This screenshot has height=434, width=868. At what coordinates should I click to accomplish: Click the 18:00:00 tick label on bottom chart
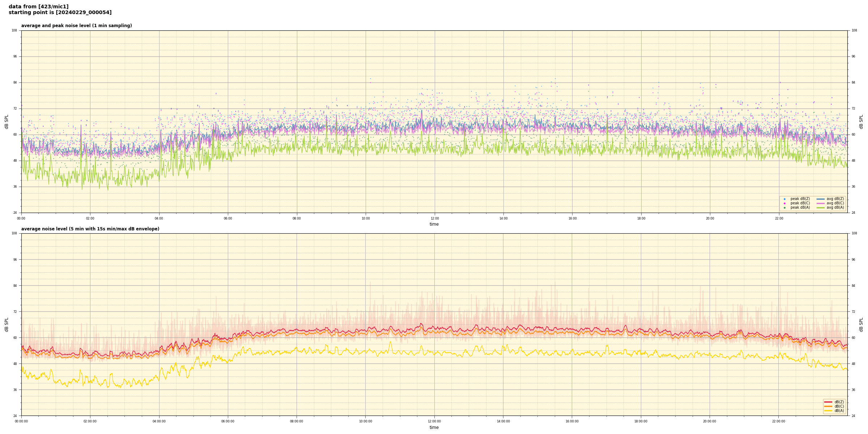[641, 421]
